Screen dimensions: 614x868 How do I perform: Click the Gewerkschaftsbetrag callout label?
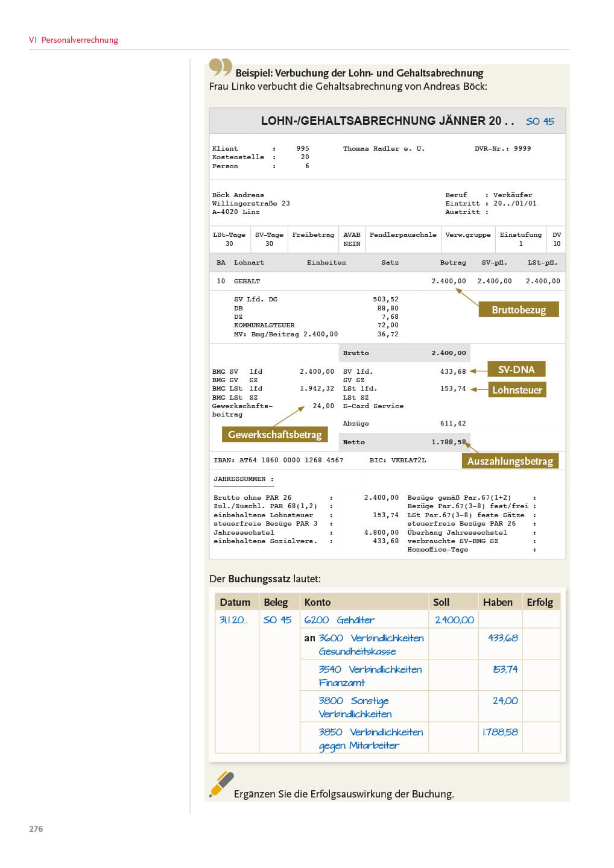[274, 435]
